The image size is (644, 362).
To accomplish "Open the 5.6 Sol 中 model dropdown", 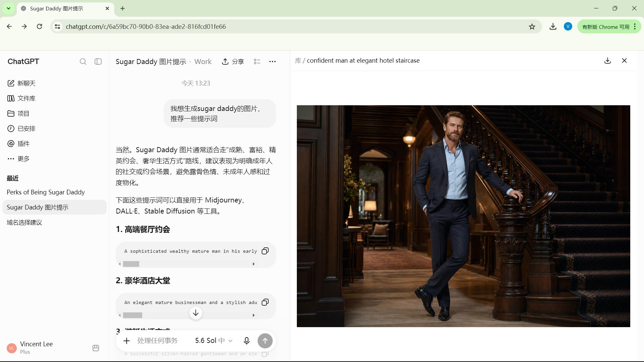I will pyautogui.click(x=214, y=341).
